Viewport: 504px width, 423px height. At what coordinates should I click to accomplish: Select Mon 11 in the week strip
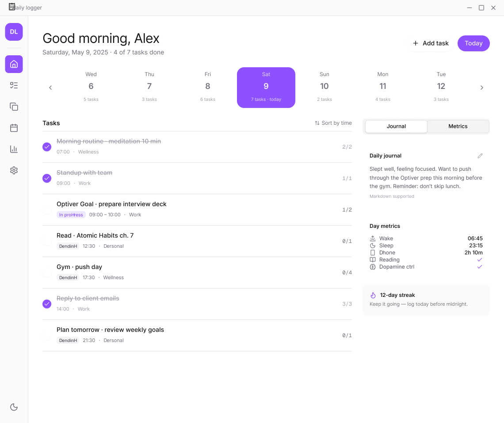[x=383, y=88]
